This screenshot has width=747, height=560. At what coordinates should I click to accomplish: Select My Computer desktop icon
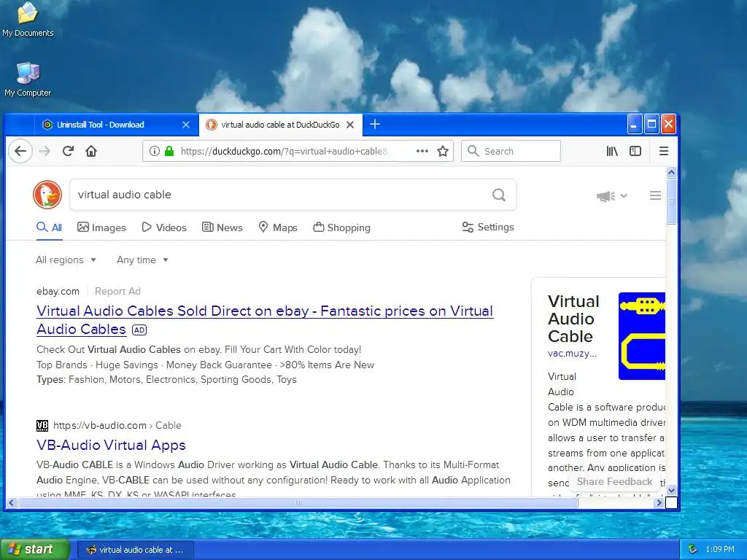28,79
